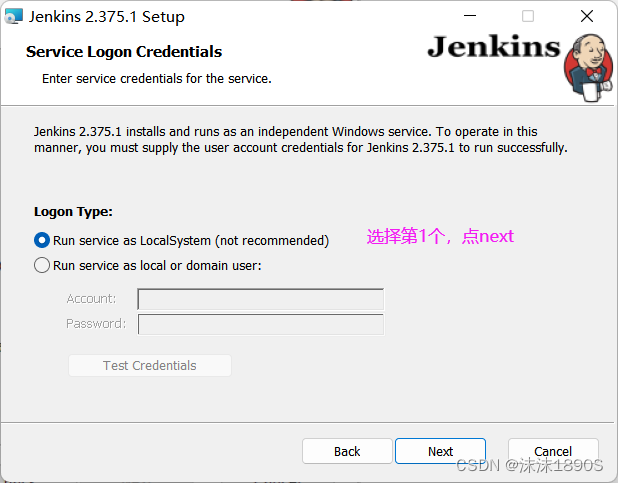
Task: Select Run service as local or domain user
Action: pos(42,265)
